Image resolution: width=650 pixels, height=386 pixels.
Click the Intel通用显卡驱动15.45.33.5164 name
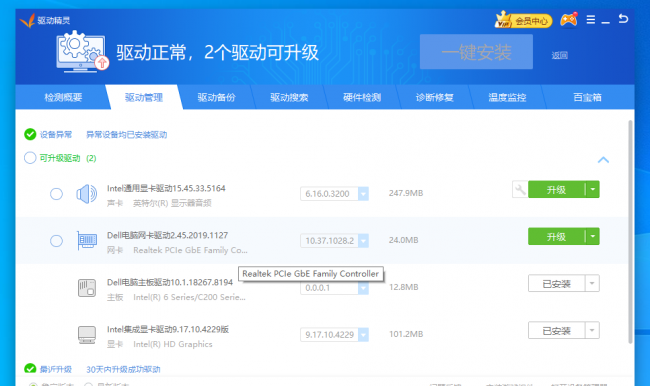pos(166,188)
